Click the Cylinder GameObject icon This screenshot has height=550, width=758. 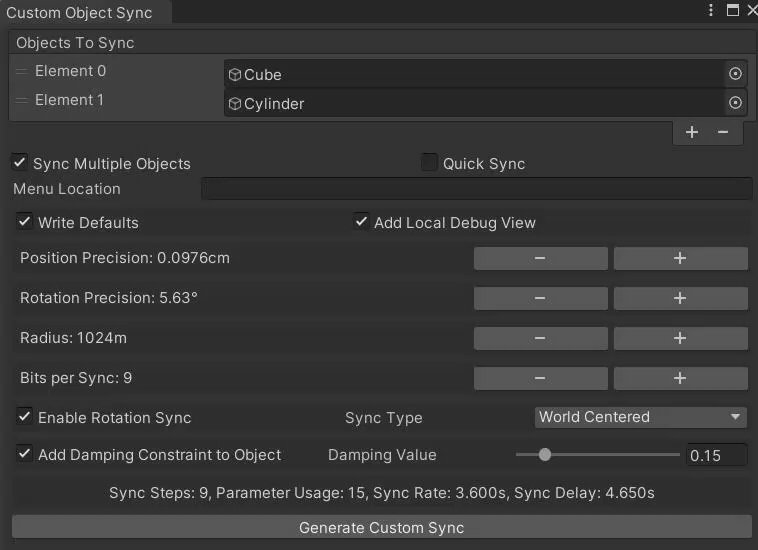235,103
